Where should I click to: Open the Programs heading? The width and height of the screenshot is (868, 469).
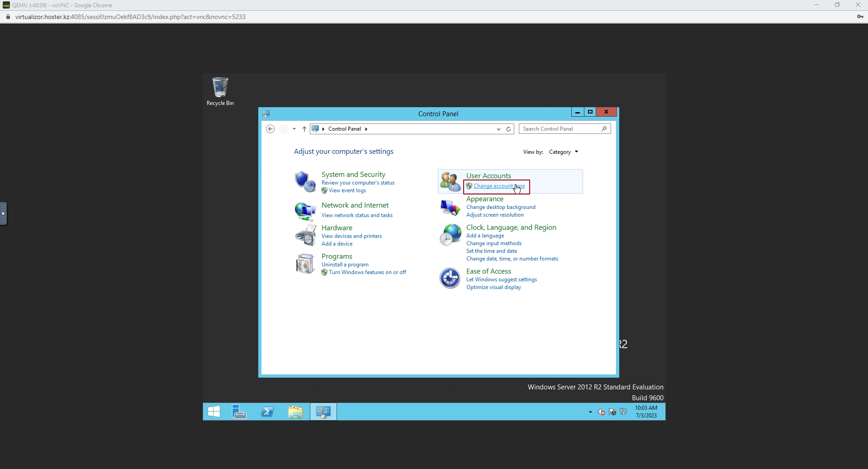(337, 256)
